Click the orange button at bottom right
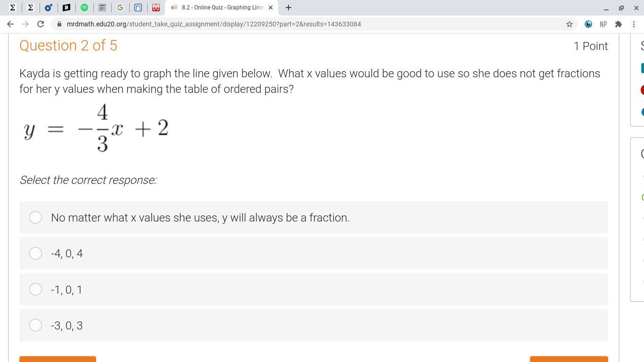Image resolution: width=644 pixels, height=362 pixels. click(569, 359)
